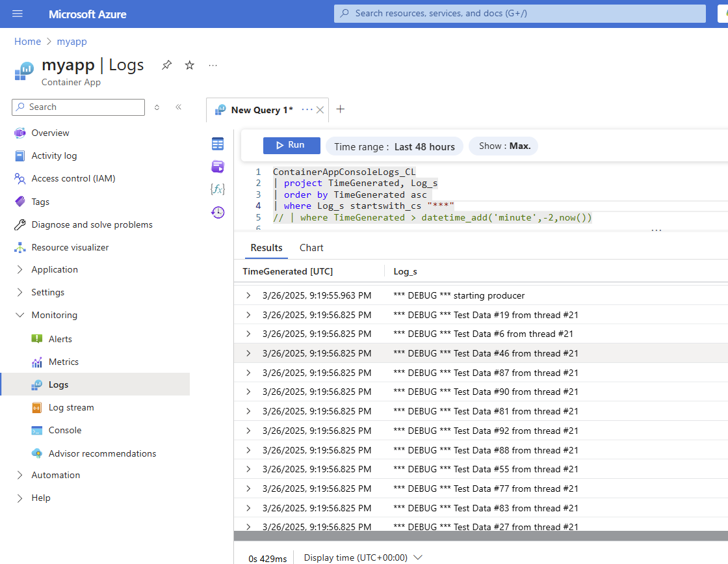728x564 pixels.
Task: Mark myapp as favorite with star icon
Action: pyautogui.click(x=189, y=65)
